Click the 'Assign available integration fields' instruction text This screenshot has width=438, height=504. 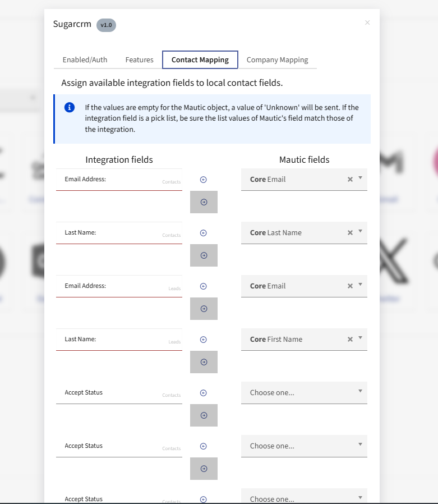172,83
